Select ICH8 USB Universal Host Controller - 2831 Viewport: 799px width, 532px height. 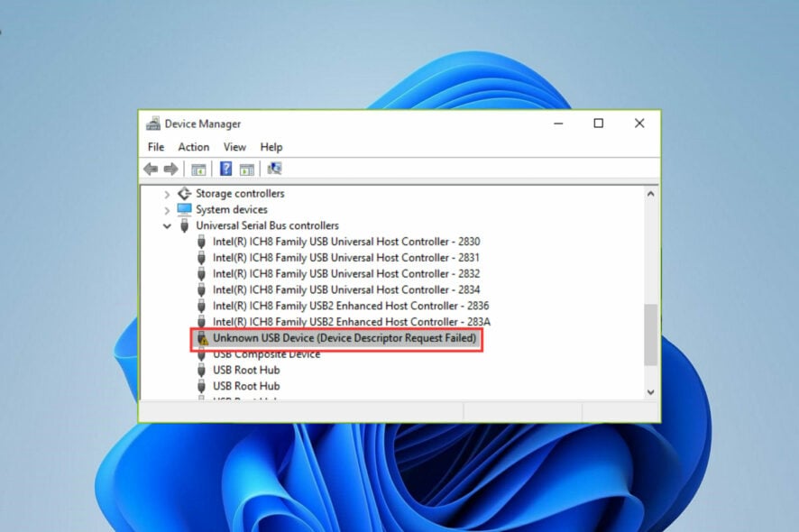[x=346, y=257]
